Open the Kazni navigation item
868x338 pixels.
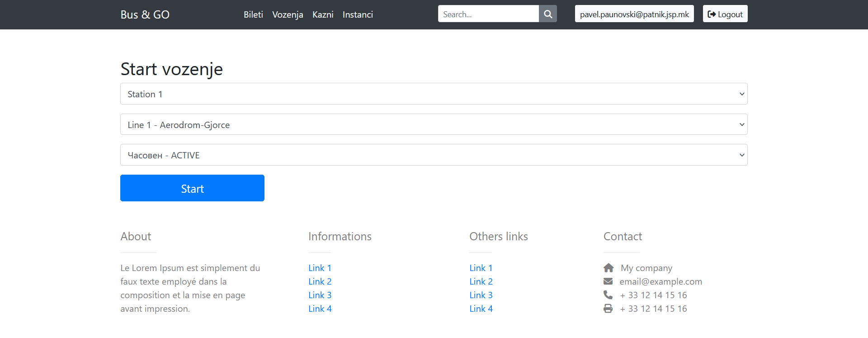pyautogui.click(x=323, y=14)
